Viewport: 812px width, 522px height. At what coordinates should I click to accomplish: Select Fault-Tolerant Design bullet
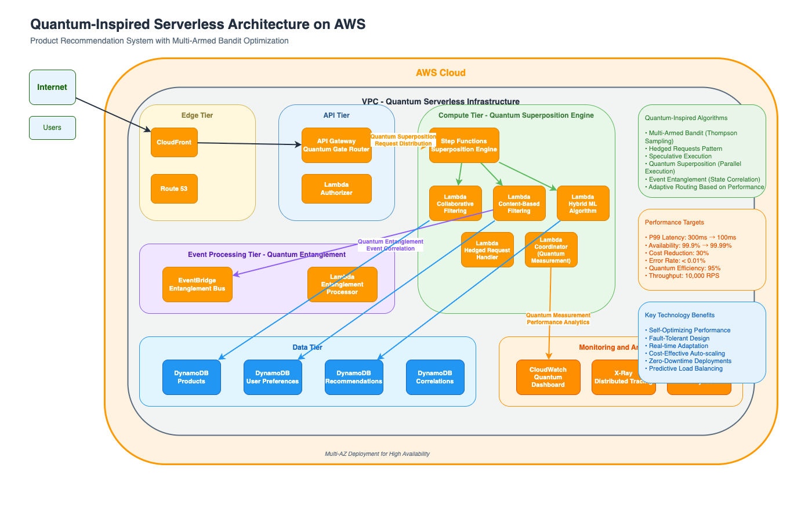coord(677,338)
